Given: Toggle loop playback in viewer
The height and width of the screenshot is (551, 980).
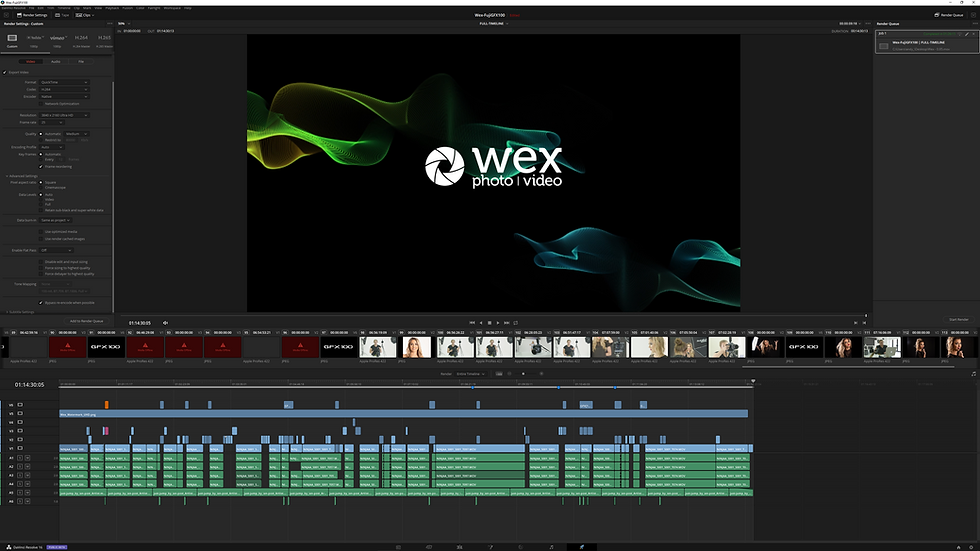Looking at the screenshot, I should 516,323.
